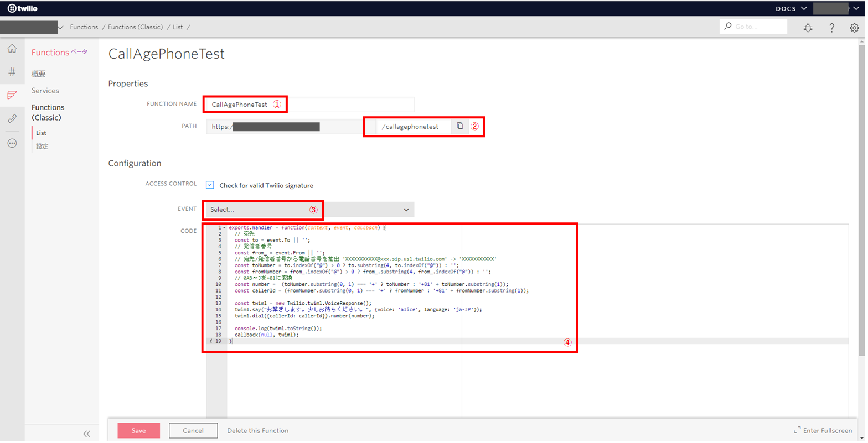Open the all products ellipsis icon

[12, 143]
